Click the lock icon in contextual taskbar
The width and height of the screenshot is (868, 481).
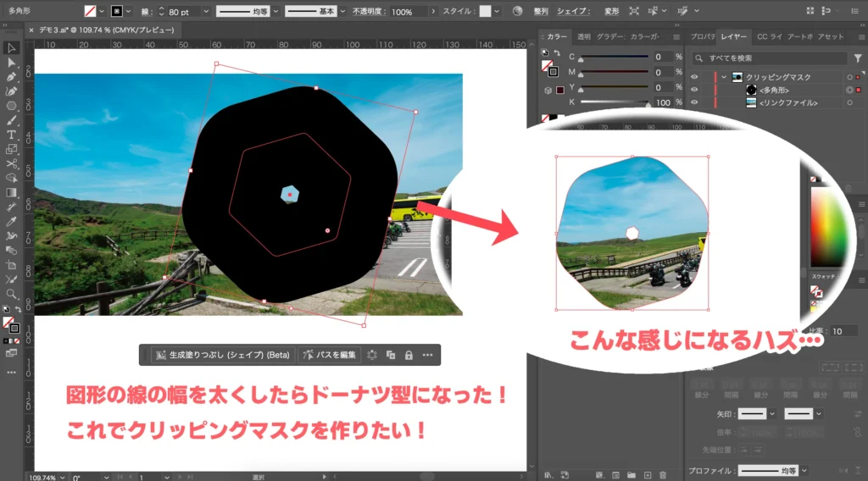(x=409, y=355)
